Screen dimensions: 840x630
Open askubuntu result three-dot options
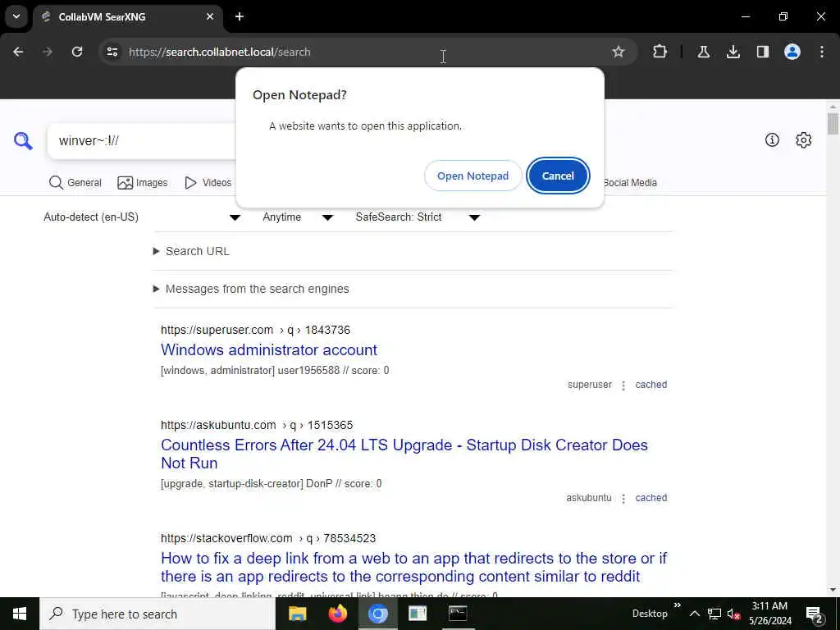coord(623,499)
